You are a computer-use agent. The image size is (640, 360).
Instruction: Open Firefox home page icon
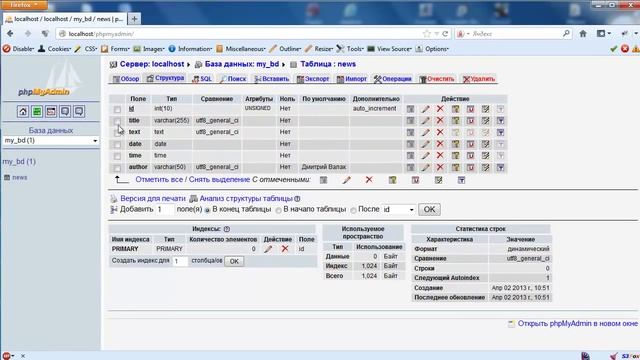point(583,34)
